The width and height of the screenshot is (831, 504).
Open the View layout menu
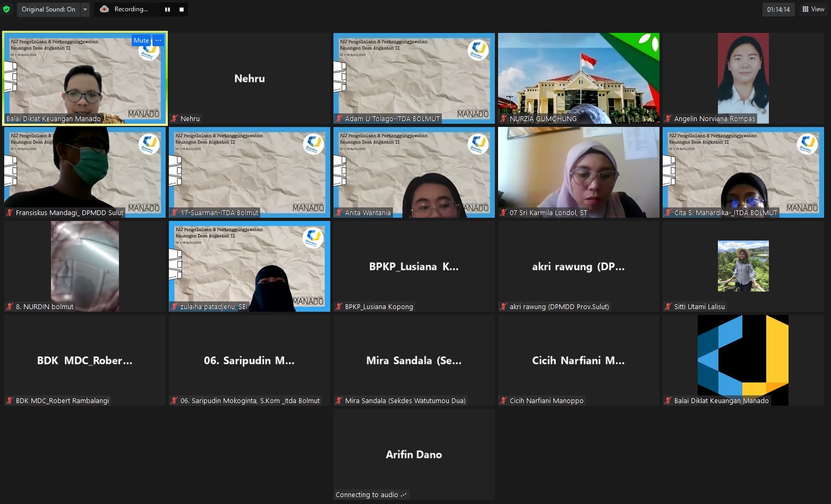pos(813,9)
